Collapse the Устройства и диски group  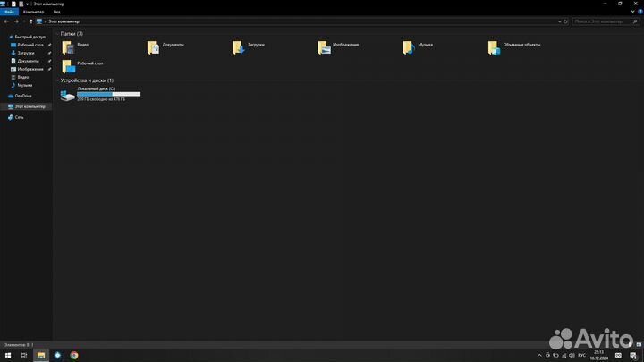tap(57, 80)
